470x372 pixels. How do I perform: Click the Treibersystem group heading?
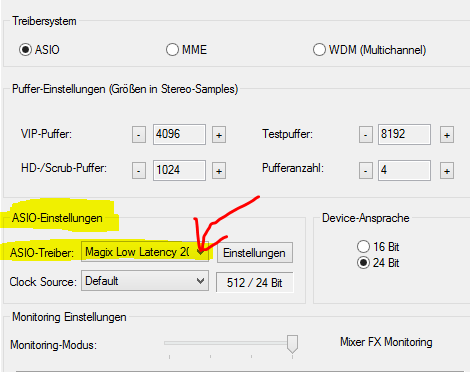pyautogui.click(x=44, y=21)
